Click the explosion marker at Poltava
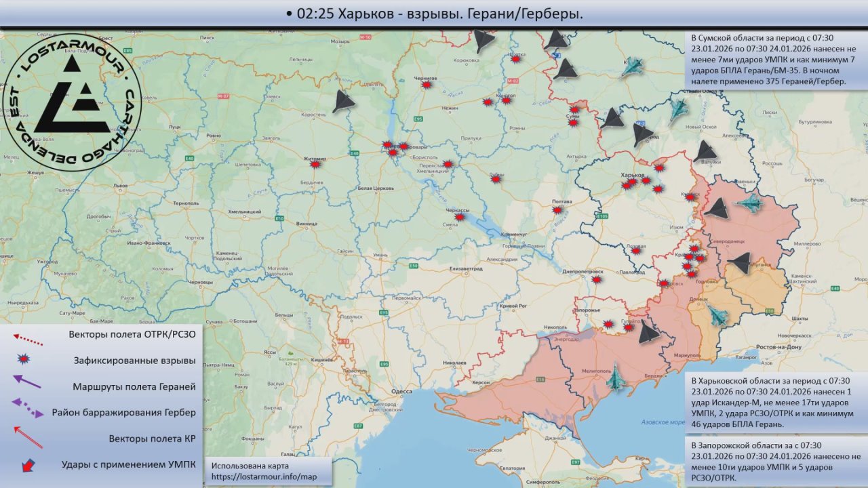This screenshot has height=488, width=868. click(x=557, y=210)
